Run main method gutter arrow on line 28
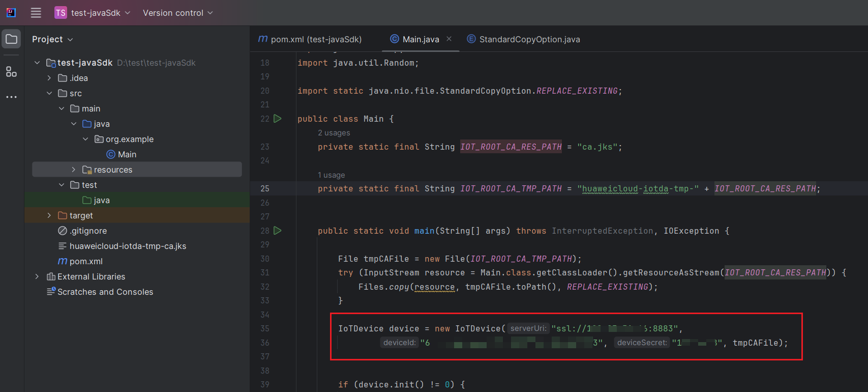 click(x=278, y=231)
